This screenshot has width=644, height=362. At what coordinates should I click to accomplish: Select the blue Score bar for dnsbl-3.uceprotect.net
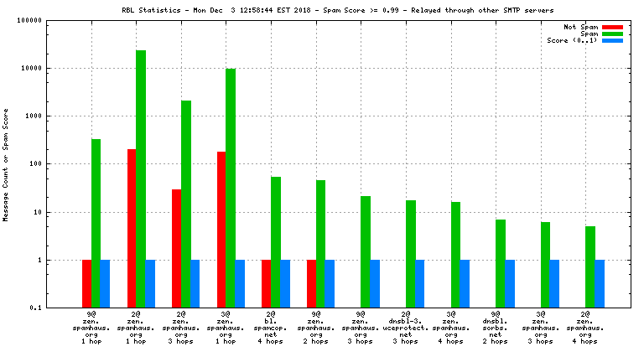(x=419, y=284)
